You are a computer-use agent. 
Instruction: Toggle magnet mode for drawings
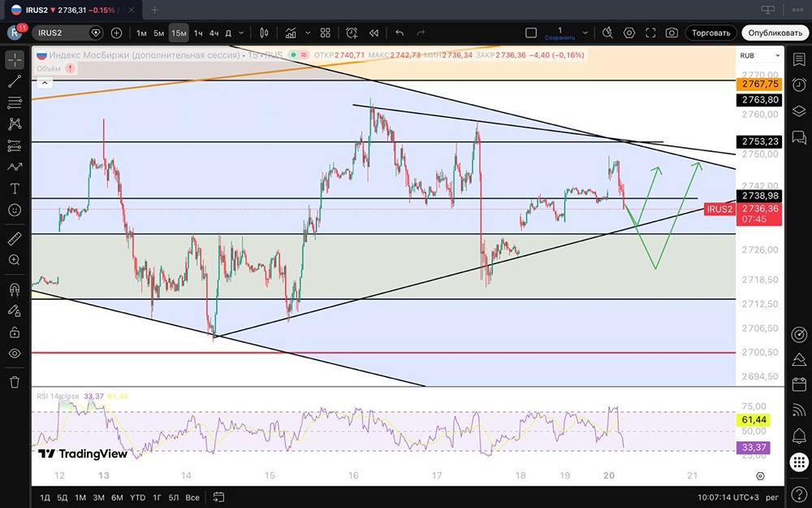15,289
